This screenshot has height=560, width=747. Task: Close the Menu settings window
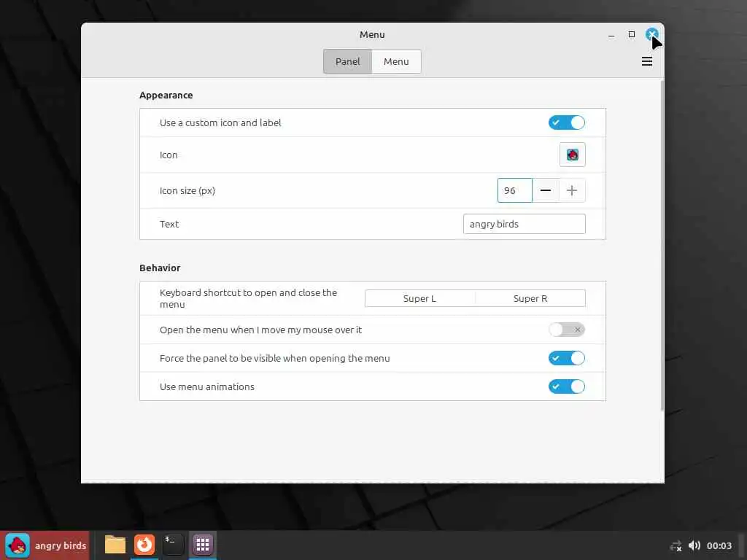(x=651, y=34)
